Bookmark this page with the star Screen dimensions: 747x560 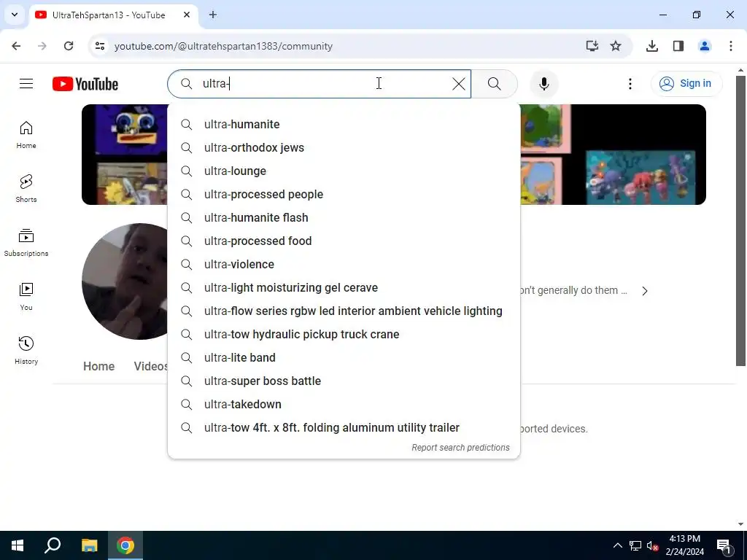tap(616, 46)
